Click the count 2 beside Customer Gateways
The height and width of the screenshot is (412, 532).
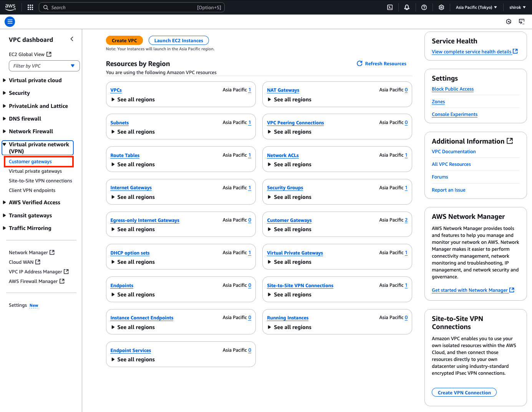406,220
